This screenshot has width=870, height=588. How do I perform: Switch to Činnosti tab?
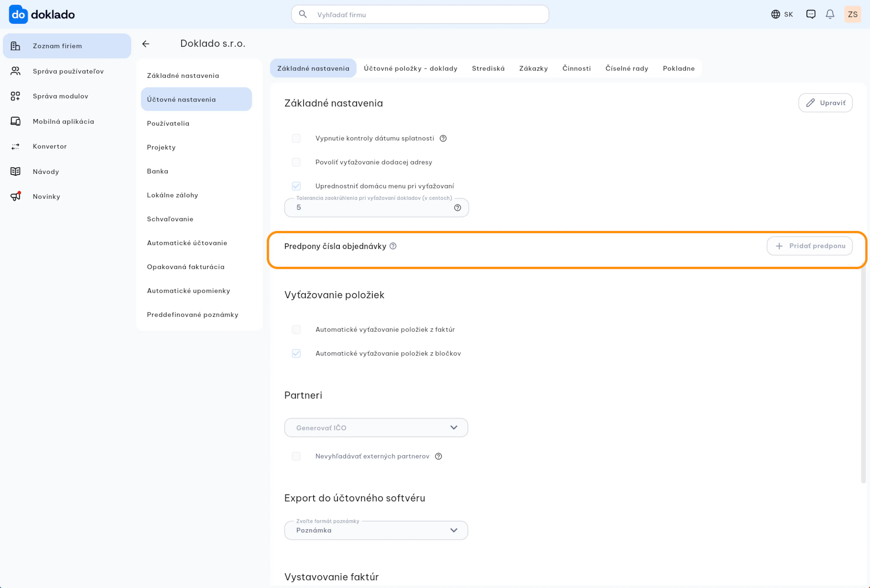(577, 68)
